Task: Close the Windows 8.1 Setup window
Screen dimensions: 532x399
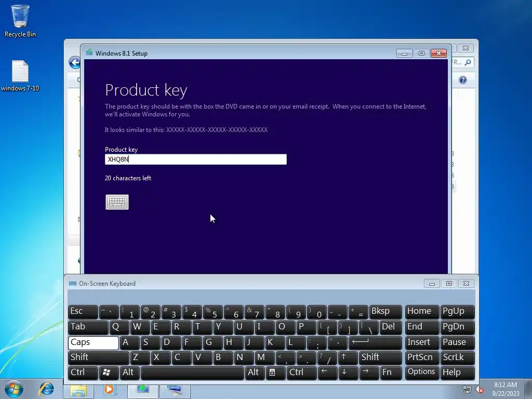Action: 438,54
